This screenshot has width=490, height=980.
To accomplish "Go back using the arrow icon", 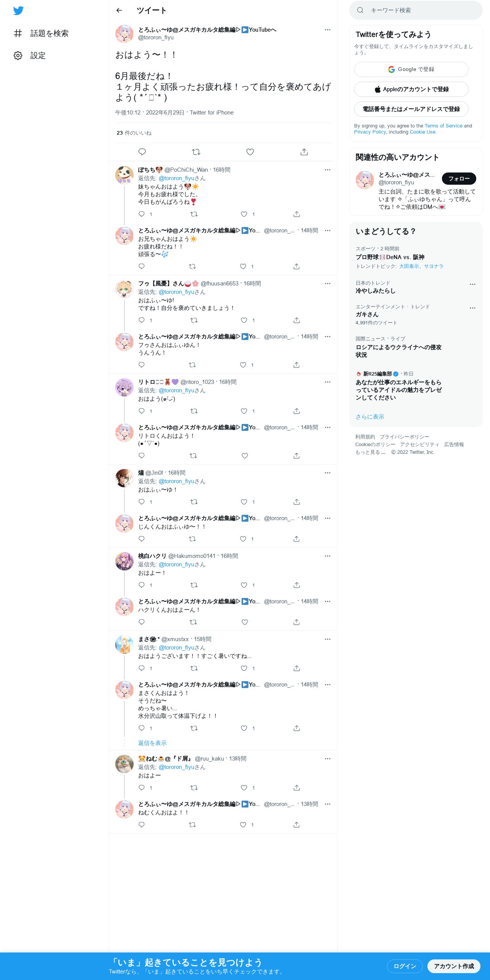I will 119,10.
